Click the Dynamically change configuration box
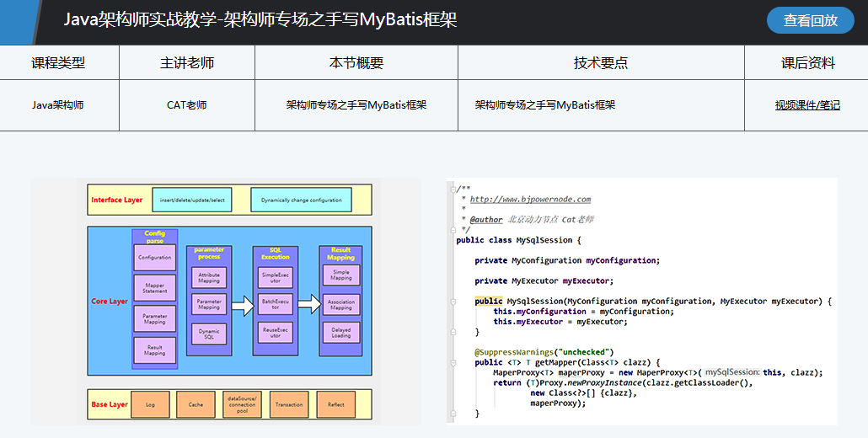Screen dimensions: 868x438 pos(301,200)
